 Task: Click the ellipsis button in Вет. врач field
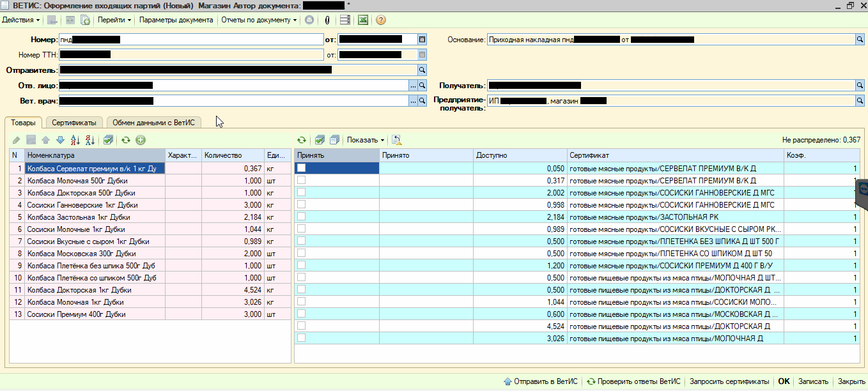point(413,100)
